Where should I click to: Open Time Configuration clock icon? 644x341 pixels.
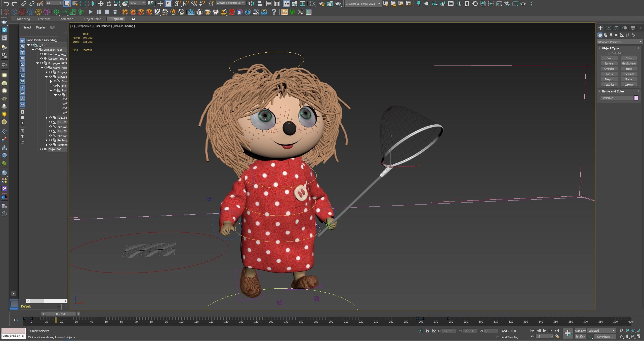[x=557, y=336]
